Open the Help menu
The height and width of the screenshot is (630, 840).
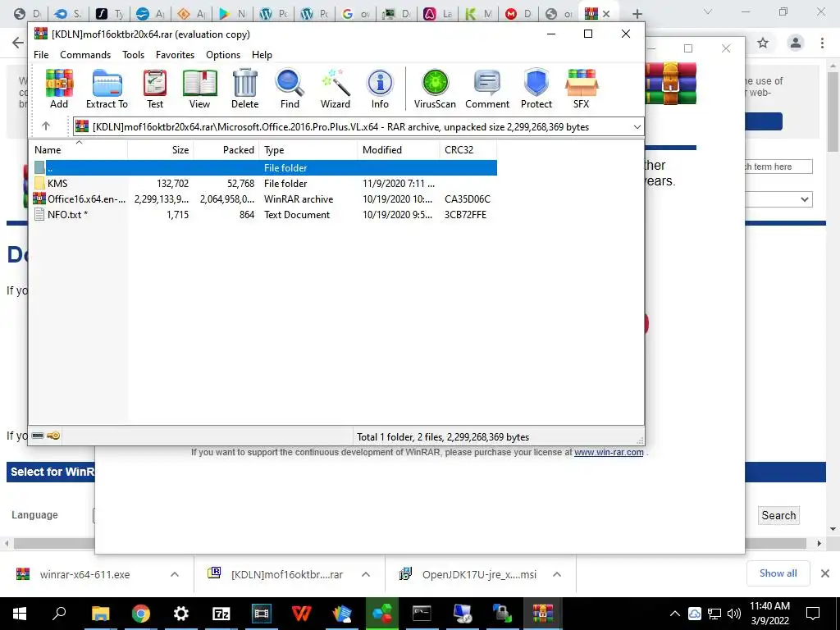click(262, 55)
